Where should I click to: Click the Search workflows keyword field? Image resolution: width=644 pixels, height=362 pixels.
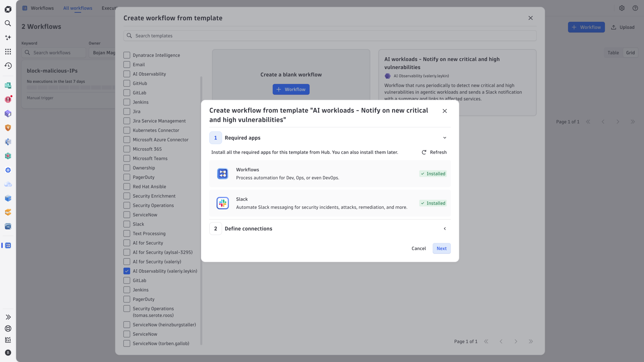(54, 53)
